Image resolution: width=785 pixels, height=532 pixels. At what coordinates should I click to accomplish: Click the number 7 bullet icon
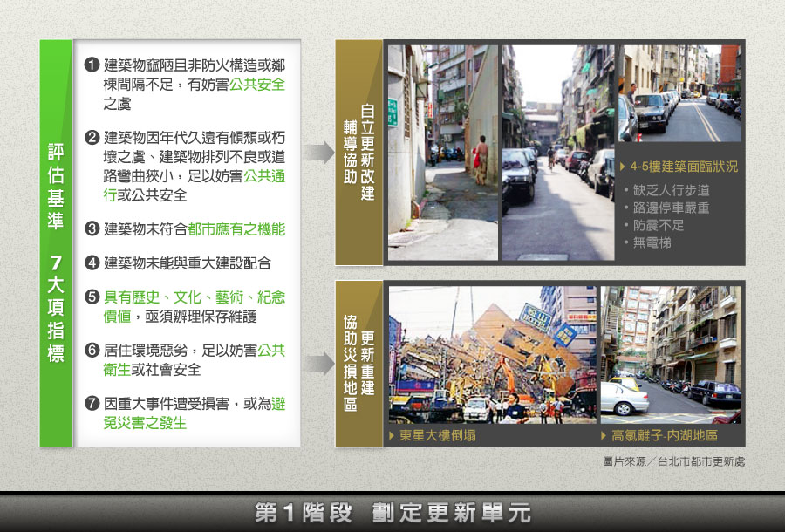pyautogui.click(x=92, y=405)
